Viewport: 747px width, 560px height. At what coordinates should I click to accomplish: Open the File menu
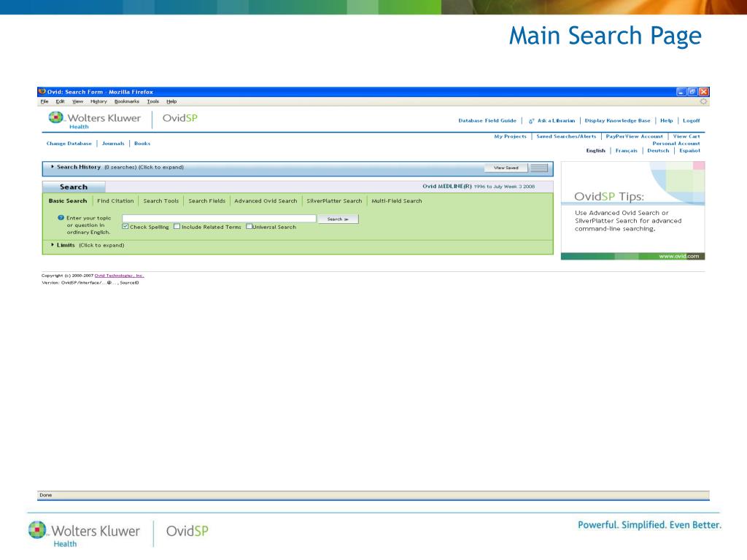pyautogui.click(x=44, y=101)
